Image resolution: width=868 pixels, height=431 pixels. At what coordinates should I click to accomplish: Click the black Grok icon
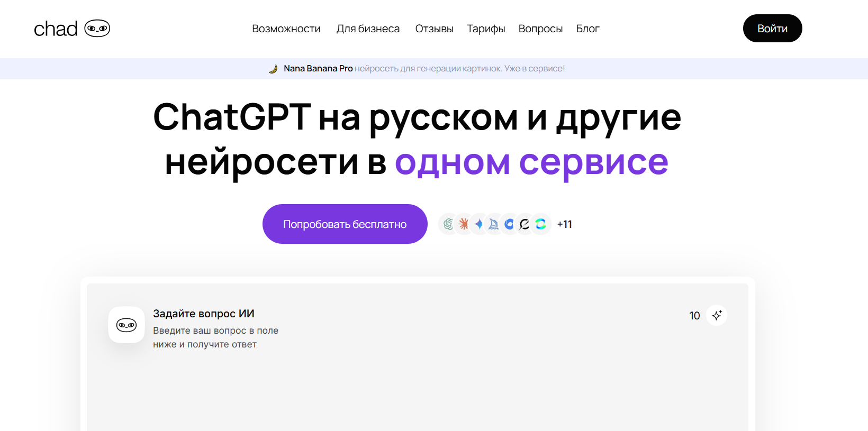coord(525,224)
